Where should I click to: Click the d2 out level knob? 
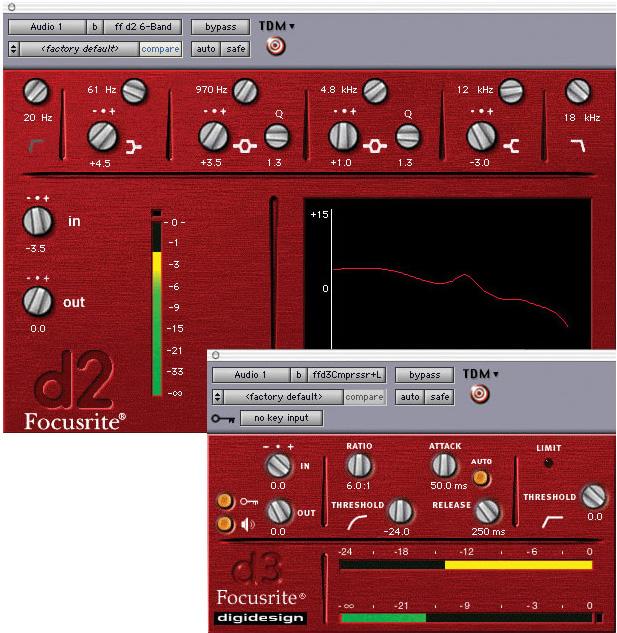37,301
